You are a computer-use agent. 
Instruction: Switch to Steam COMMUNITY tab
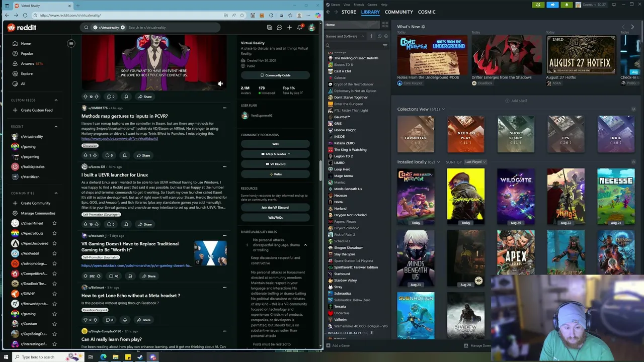399,12
